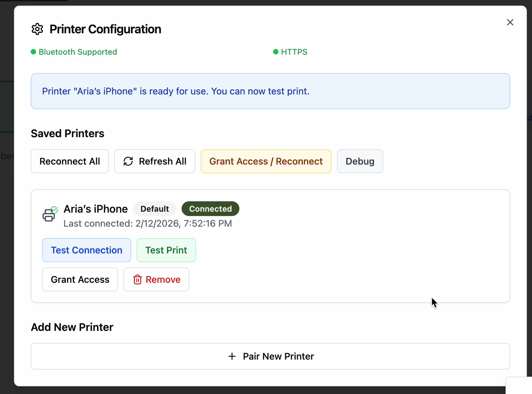
Task: Click the Last connected timestamp text
Action: click(148, 224)
